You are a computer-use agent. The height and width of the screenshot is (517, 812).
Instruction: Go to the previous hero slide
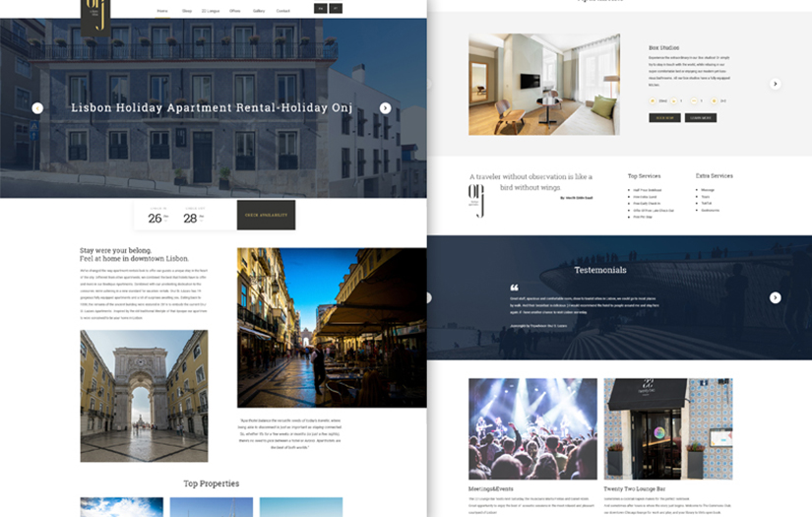coord(37,107)
